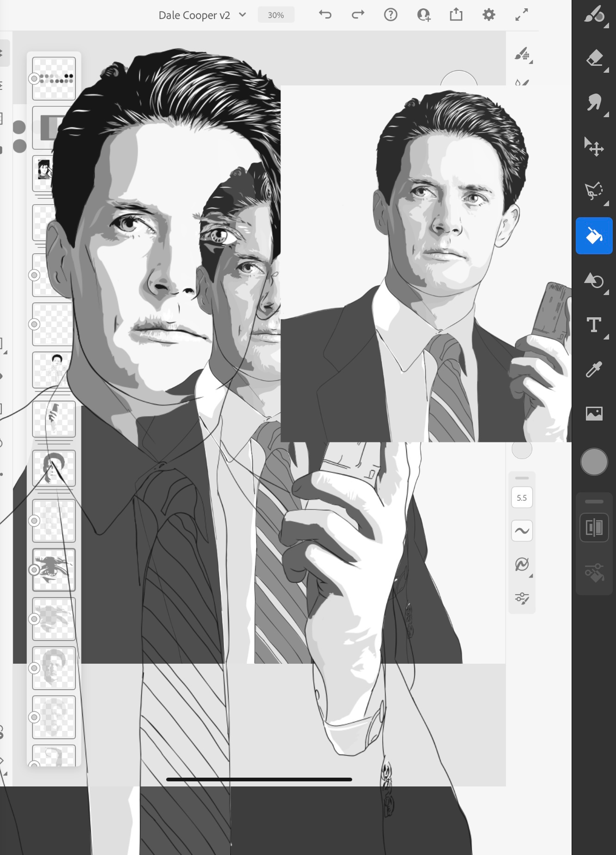Tap the 30% zoom level
Screen dimensions: 616x855
(276, 15)
